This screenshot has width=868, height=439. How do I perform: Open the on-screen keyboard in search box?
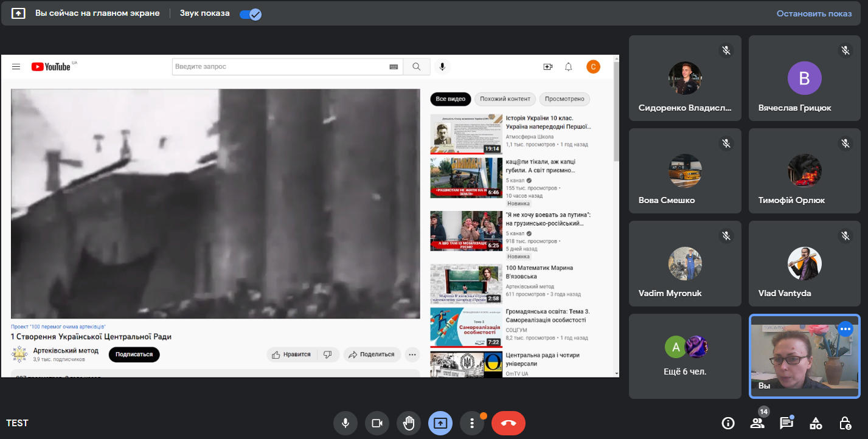(394, 67)
